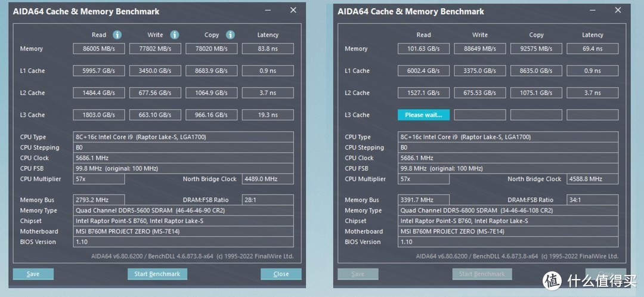Select right window Memory read 101.63 GB/s
The image size is (644, 297).
click(423, 48)
